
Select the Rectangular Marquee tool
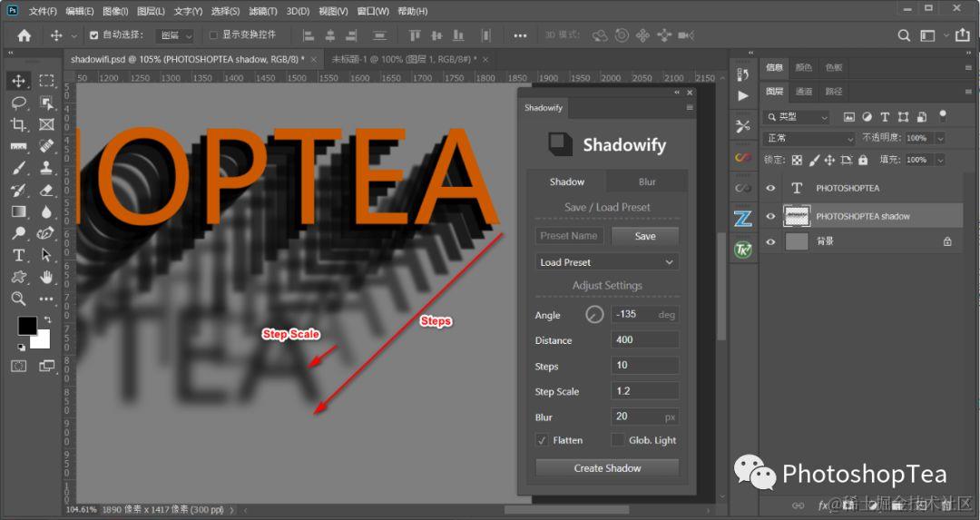pyautogui.click(x=46, y=81)
